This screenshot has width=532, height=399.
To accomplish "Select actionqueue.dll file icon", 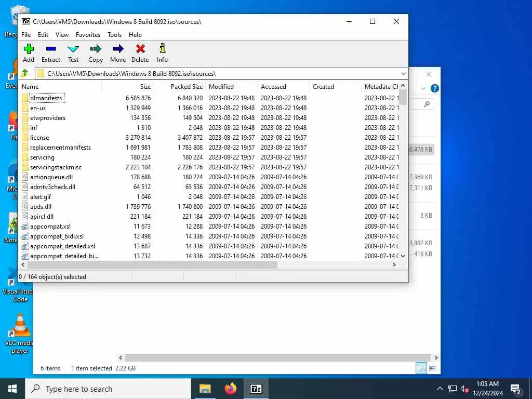I will point(25,177).
